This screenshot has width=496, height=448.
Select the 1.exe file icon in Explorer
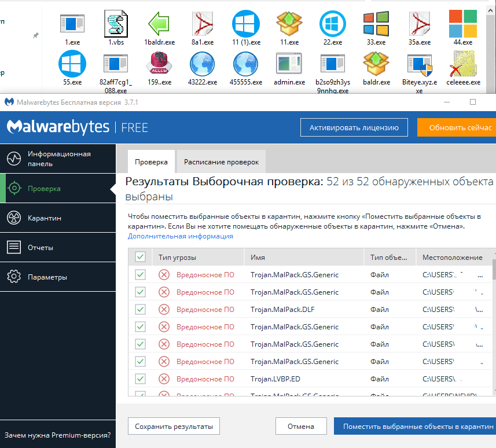72,24
